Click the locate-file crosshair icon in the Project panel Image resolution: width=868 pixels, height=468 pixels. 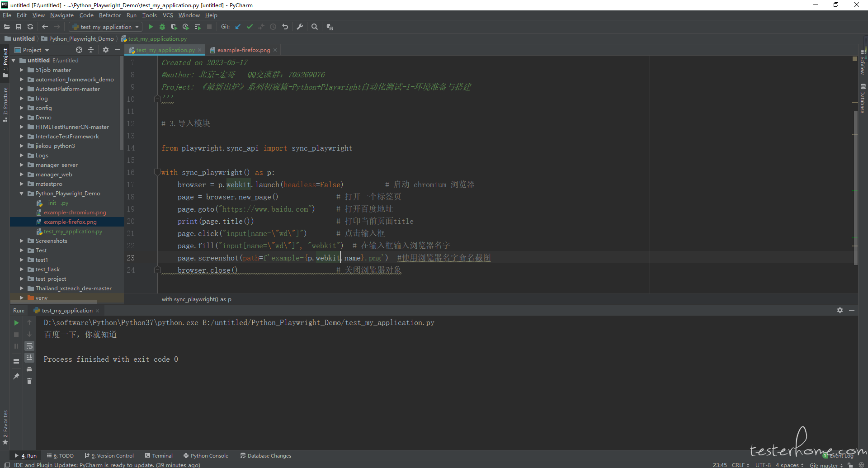(x=79, y=50)
